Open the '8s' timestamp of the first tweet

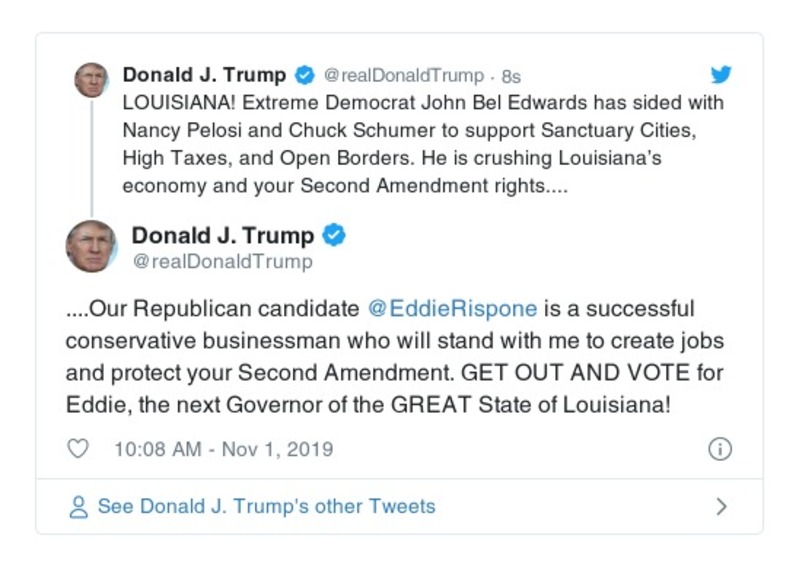pyautogui.click(x=511, y=76)
